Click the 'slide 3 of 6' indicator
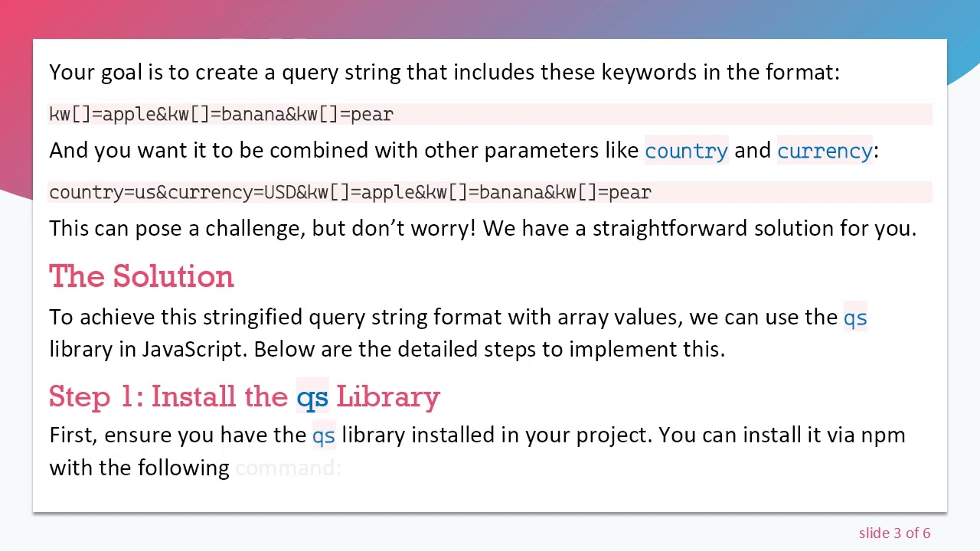The width and height of the screenshot is (980, 551). pyautogui.click(x=894, y=533)
